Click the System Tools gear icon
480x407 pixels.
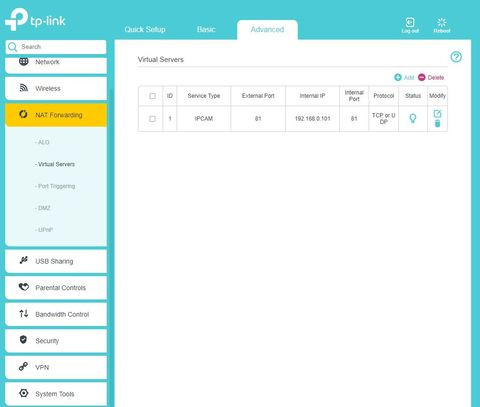(x=24, y=393)
